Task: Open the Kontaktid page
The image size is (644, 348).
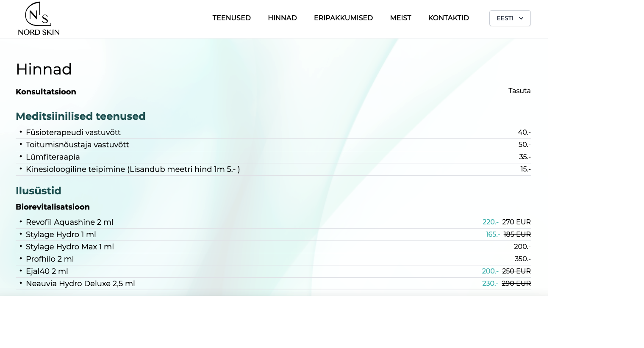Action: (x=448, y=18)
